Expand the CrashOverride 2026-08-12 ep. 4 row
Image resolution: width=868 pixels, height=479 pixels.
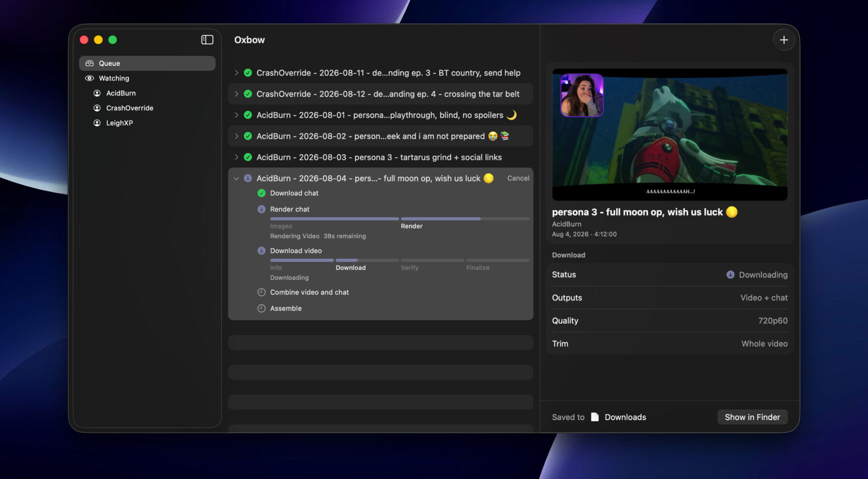pos(236,94)
